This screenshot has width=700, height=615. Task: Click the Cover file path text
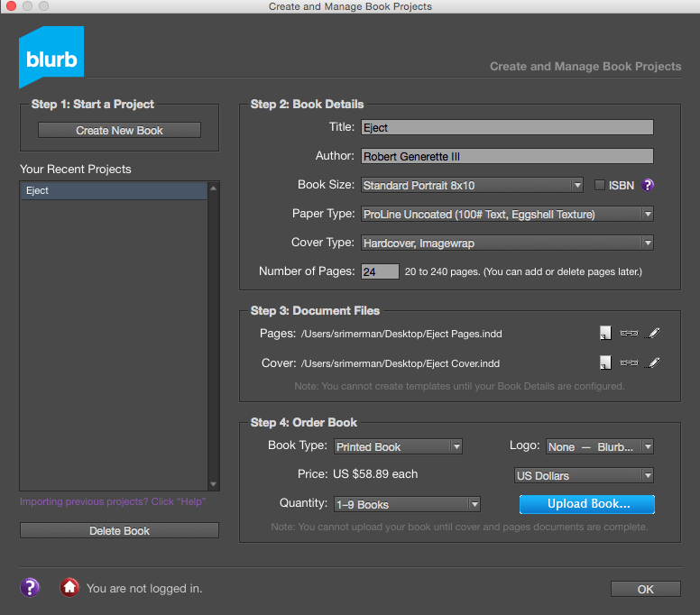pos(401,363)
